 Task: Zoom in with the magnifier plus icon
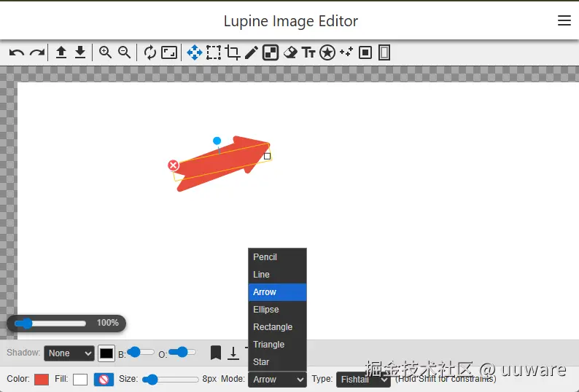[x=105, y=52]
